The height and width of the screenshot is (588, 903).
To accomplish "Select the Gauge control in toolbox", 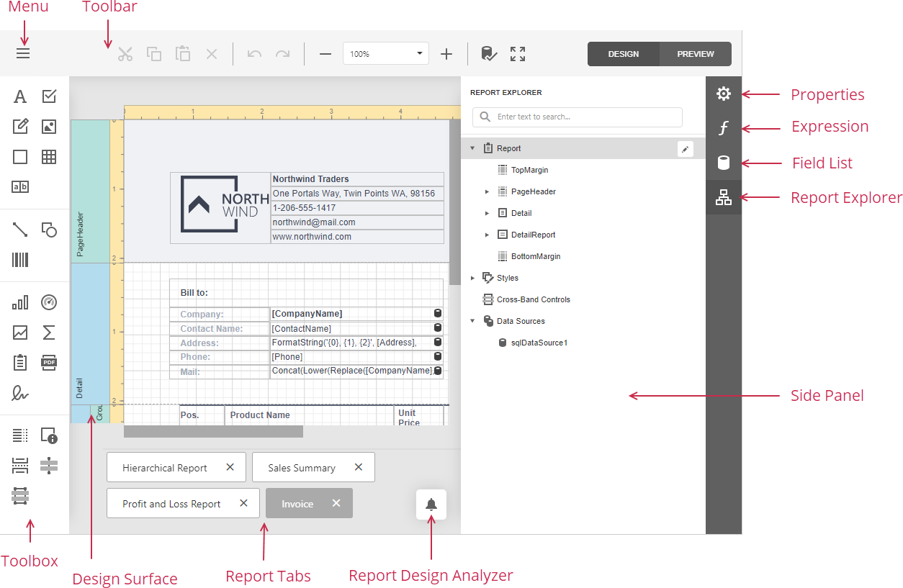I will click(49, 302).
